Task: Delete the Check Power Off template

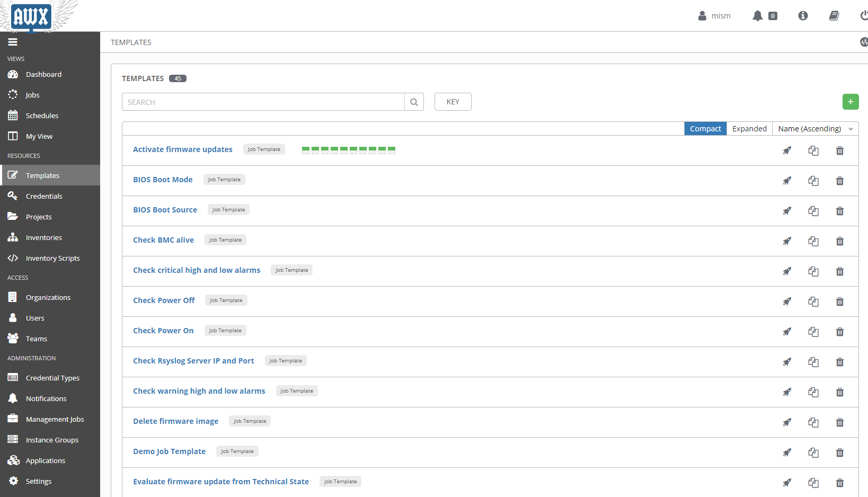Action: point(840,301)
